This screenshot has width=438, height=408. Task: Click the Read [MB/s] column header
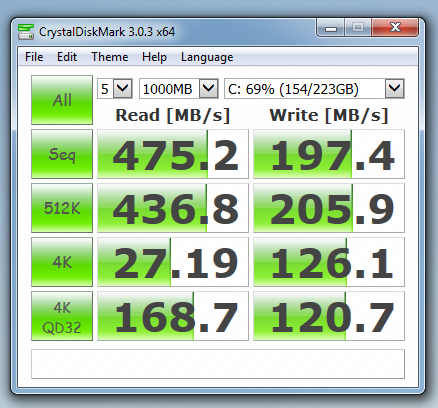[173, 115]
